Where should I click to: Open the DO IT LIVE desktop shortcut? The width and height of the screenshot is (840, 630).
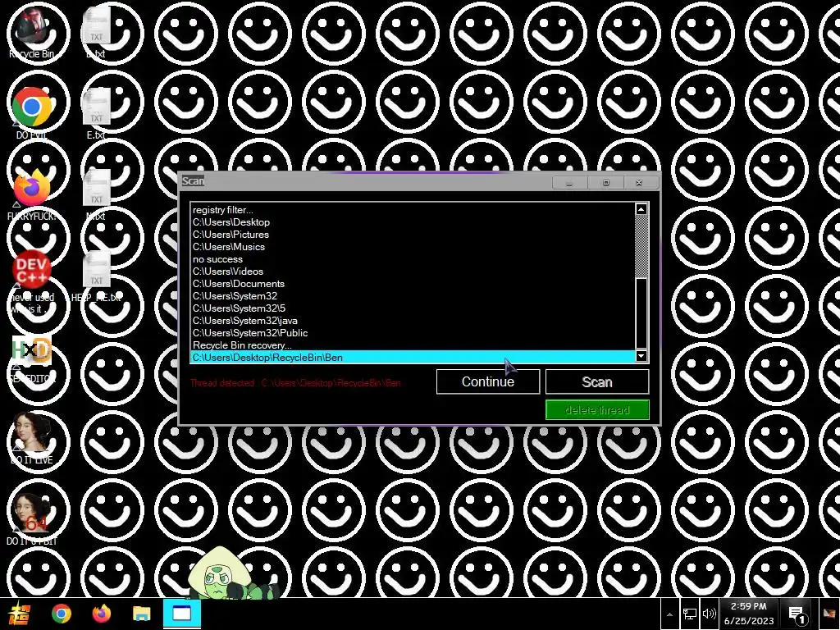(31, 438)
